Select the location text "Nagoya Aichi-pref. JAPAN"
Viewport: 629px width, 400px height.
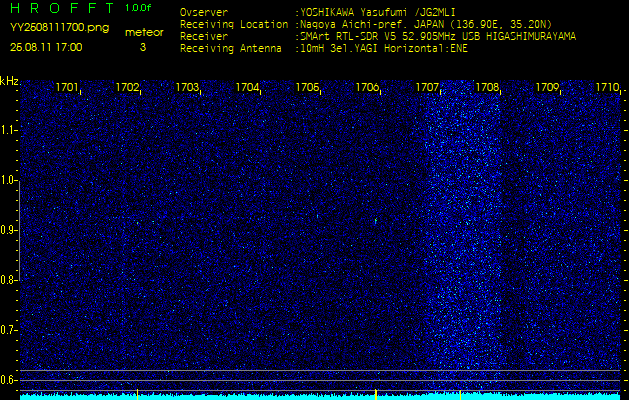click(x=374, y=24)
